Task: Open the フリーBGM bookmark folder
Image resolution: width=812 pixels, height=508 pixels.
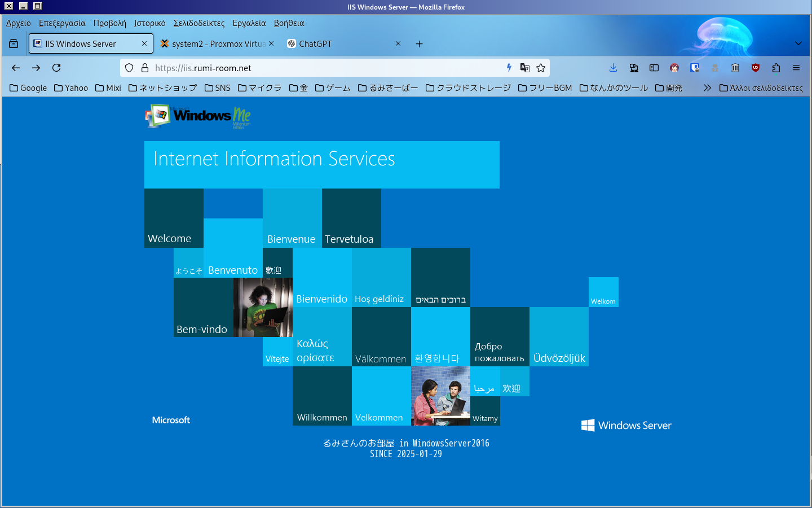Action: (545, 87)
